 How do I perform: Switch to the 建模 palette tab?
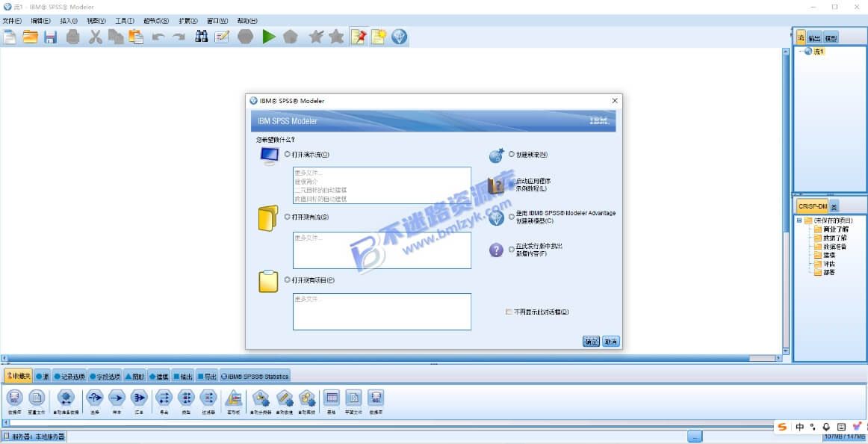pyautogui.click(x=158, y=377)
